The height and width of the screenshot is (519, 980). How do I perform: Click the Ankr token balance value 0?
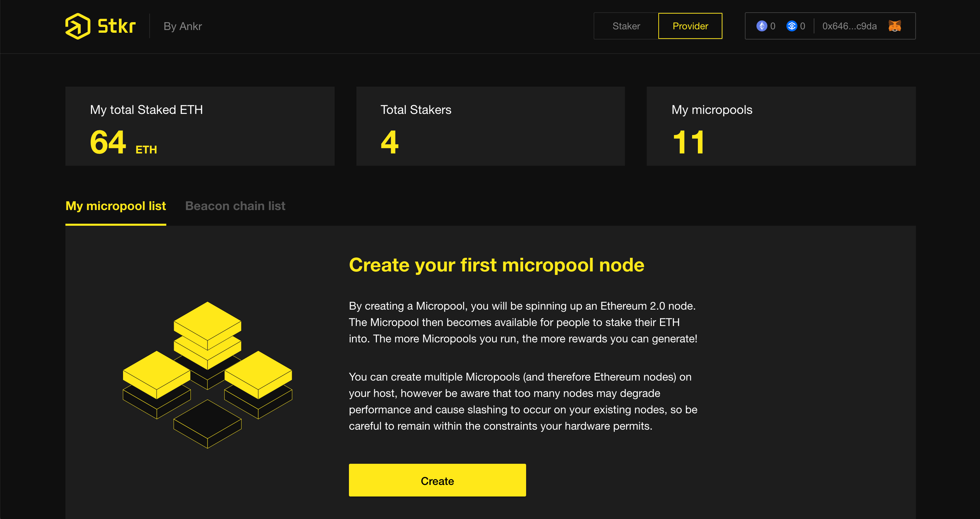[802, 26]
